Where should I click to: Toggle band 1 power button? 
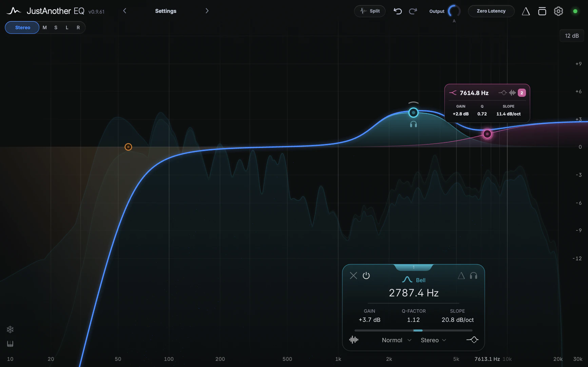[366, 275]
